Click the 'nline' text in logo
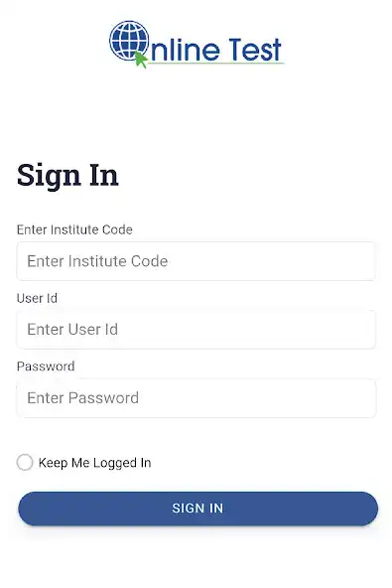Screen dimensions: 392x588 (x=186, y=50)
